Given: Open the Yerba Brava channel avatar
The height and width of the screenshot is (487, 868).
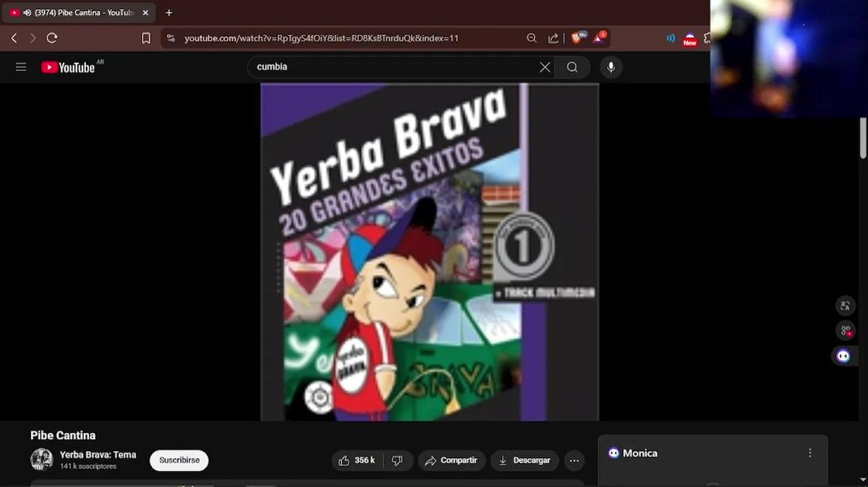Looking at the screenshot, I should pyautogui.click(x=42, y=459).
